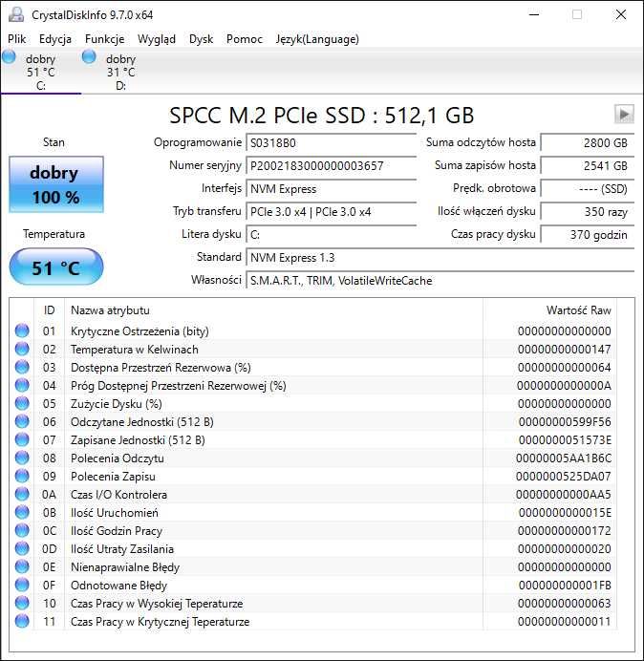Select the Zużycie Dysku (%) attribute name
Viewport: 644px width, 661px height.
click(x=117, y=403)
